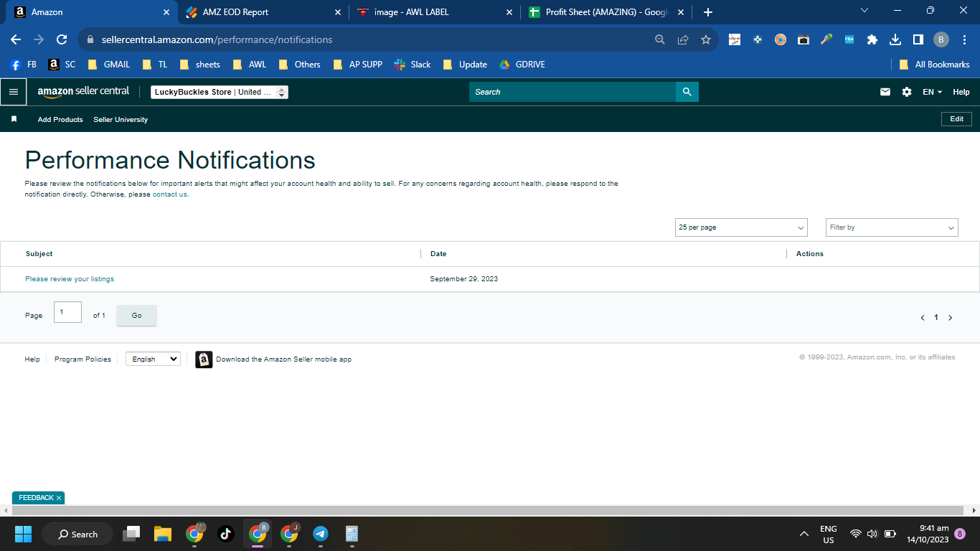Show hidden system tray icons
This screenshot has height=551, width=980.
[x=804, y=534]
